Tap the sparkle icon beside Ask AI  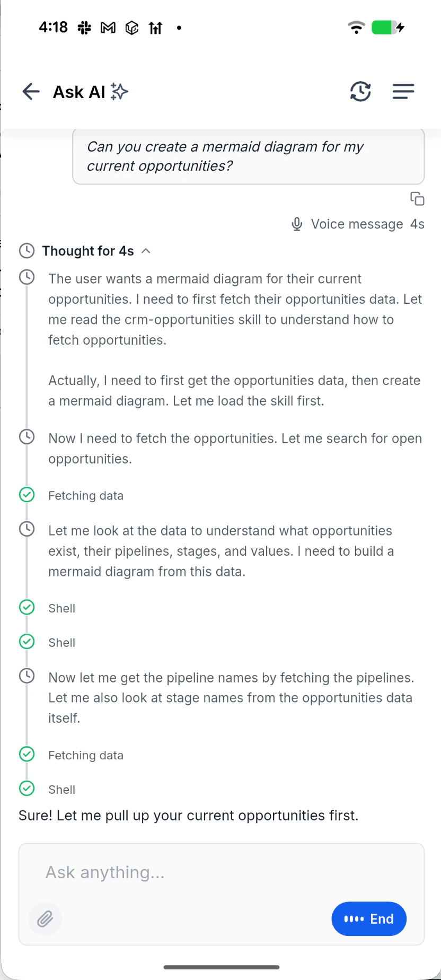[x=119, y=92]
